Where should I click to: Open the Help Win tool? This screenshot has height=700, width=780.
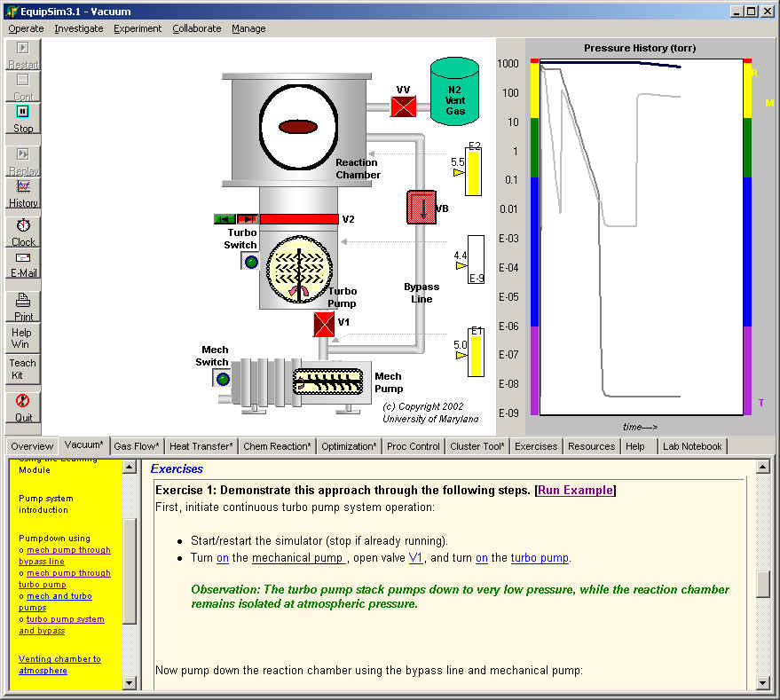point(21,338)
